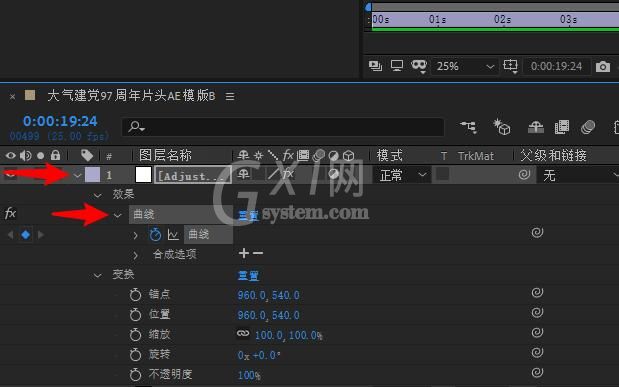Toggle the fx enable switch for 曲线
This screenshot has width=619, height=387.
tap(10, 214)
